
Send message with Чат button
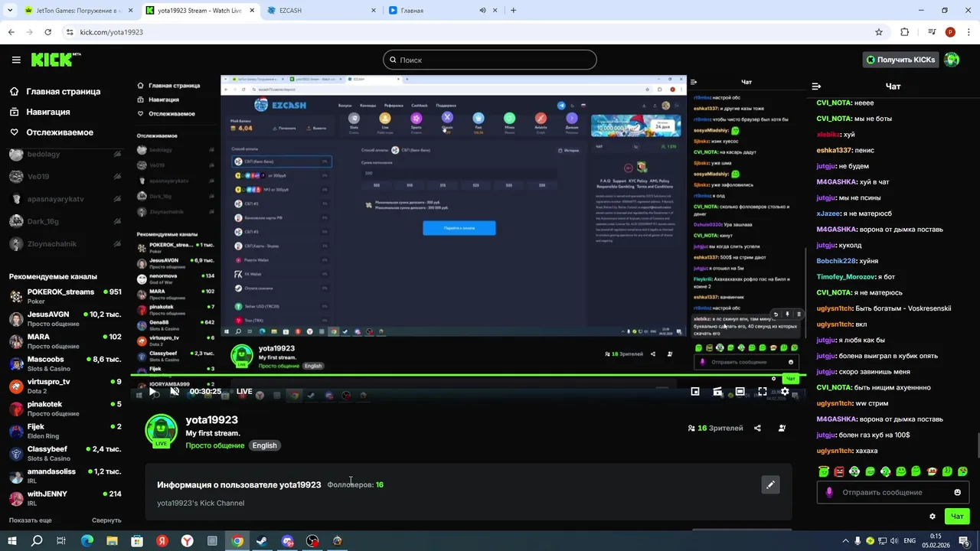[957, 517]
